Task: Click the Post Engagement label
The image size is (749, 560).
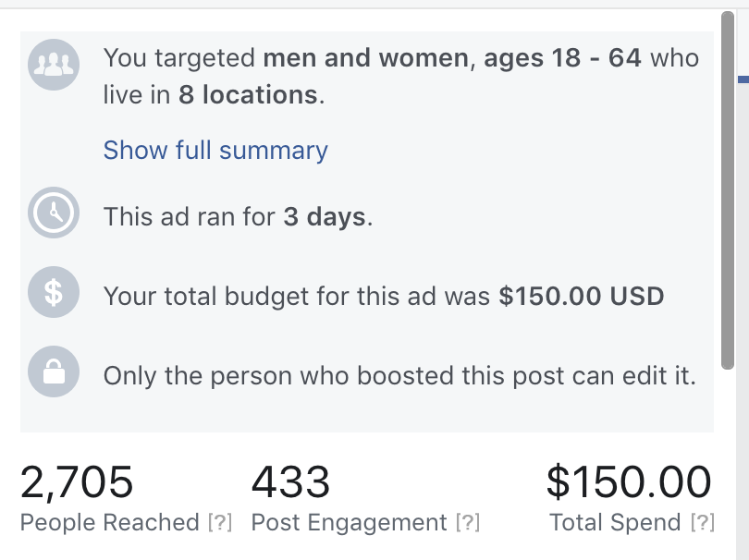Action: point(350,522)
